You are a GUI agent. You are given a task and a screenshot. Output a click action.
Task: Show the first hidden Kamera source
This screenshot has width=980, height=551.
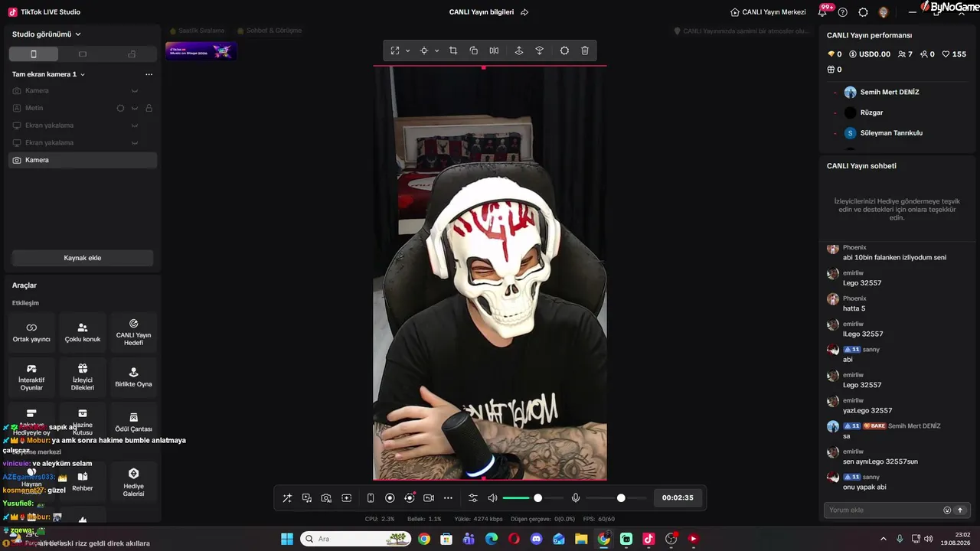pyautogui.click(x=135, y=91)
